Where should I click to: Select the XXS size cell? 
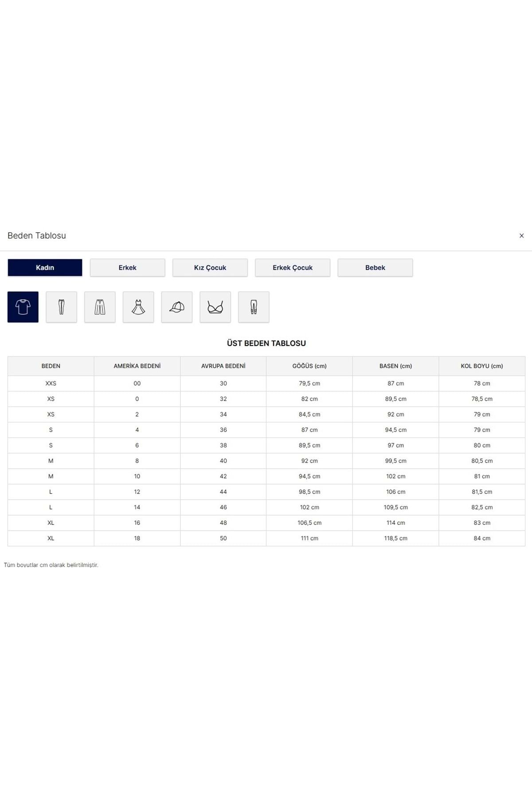pos(51,383)
